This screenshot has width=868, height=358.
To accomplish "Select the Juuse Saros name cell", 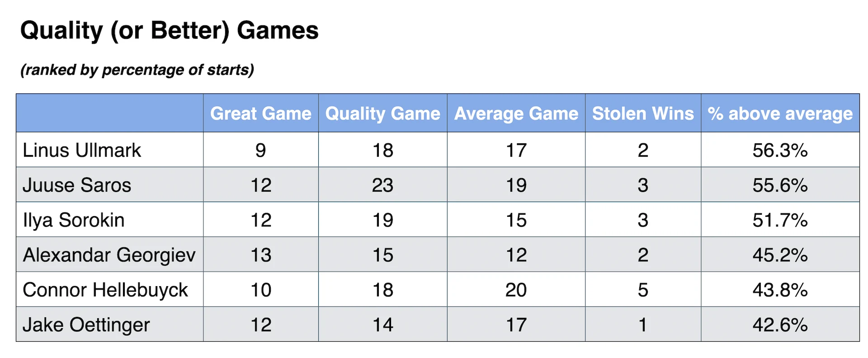I will [77, 185].
